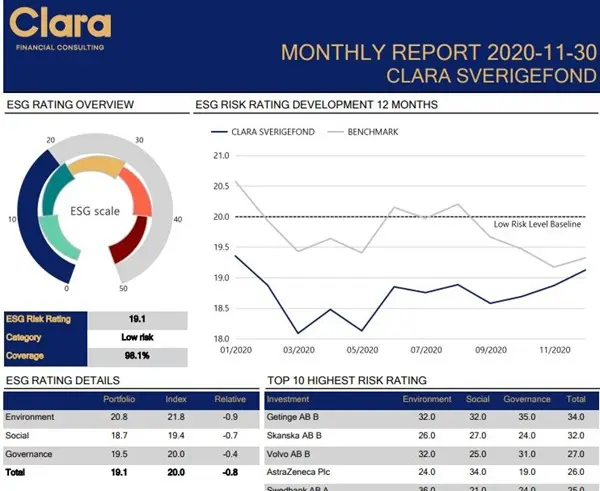Click the Investment column header
The image size is (600, 491).
click(288, 399)
